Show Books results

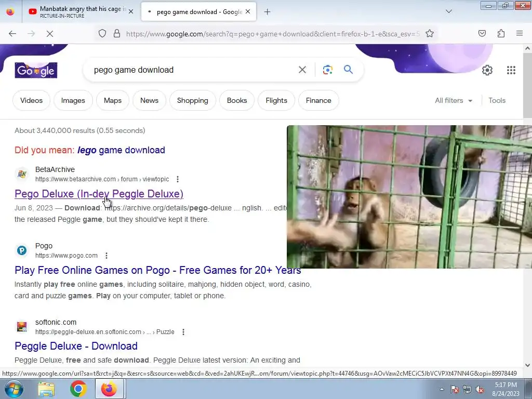[x=237, y=100]
